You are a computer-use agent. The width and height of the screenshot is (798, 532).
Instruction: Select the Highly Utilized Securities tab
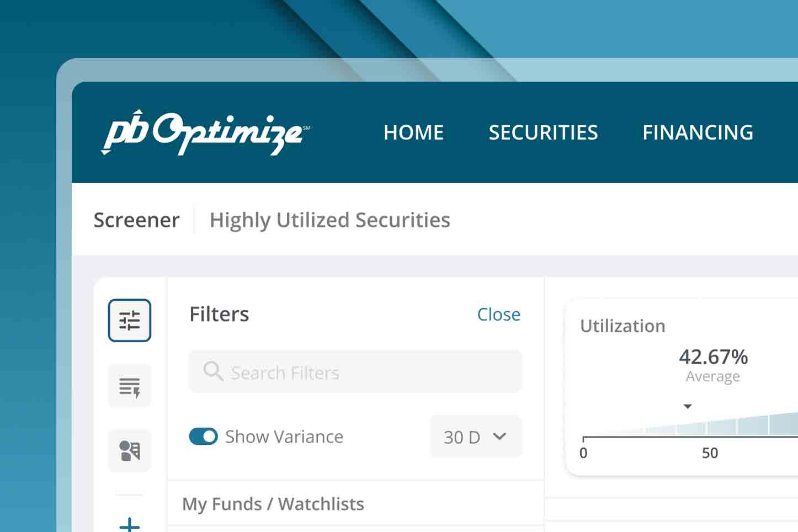coord(329,220)
